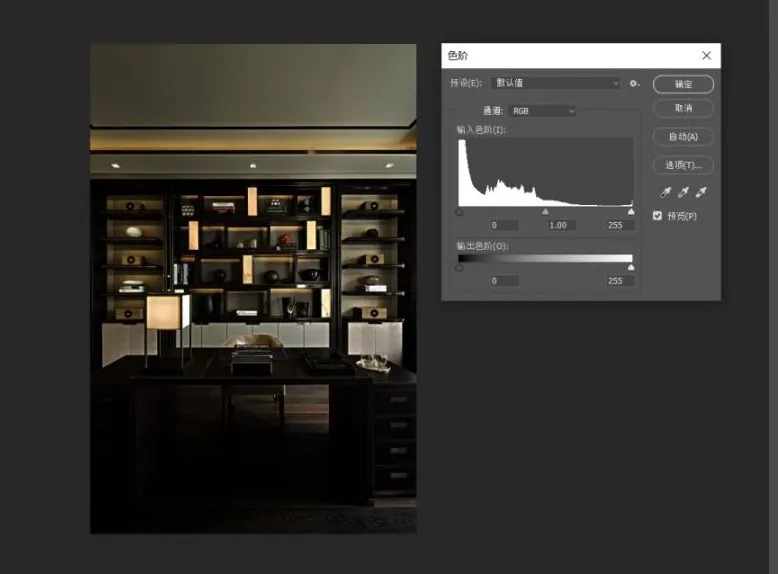Open the 预设 preset dropdown
778x574 pixels.
click(x=556, y=83)
